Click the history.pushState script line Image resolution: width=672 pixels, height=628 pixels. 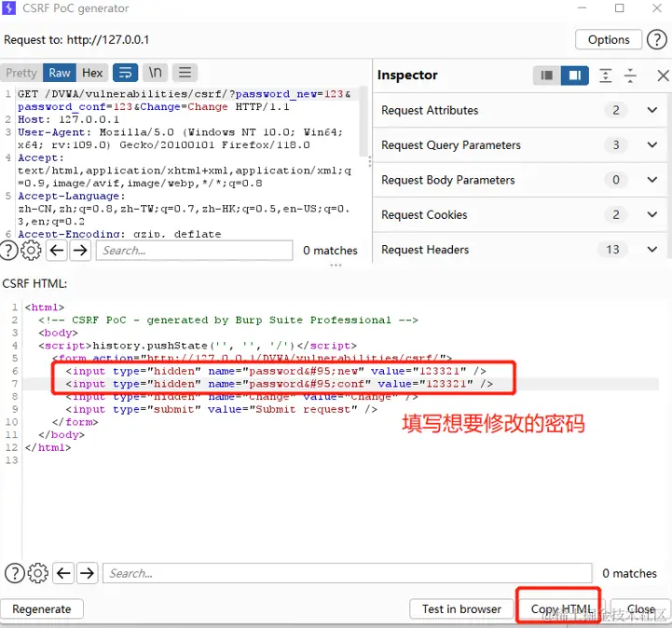point(198,346)
